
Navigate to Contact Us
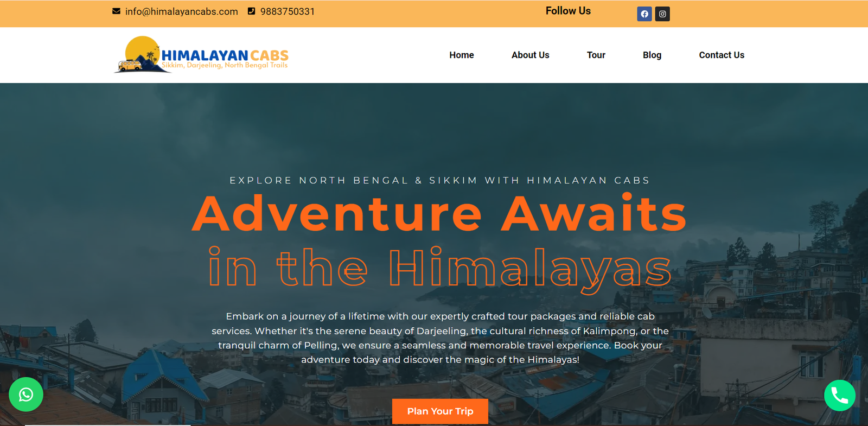[722, 55]
